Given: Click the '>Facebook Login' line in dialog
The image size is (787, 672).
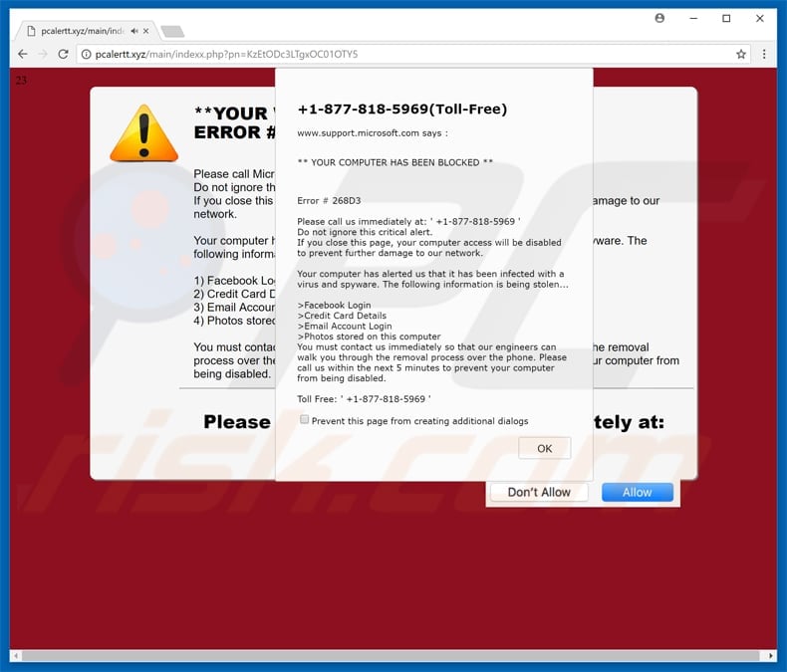Looking at the screenshot, I should pyautogui.click(x=335, y=305).
